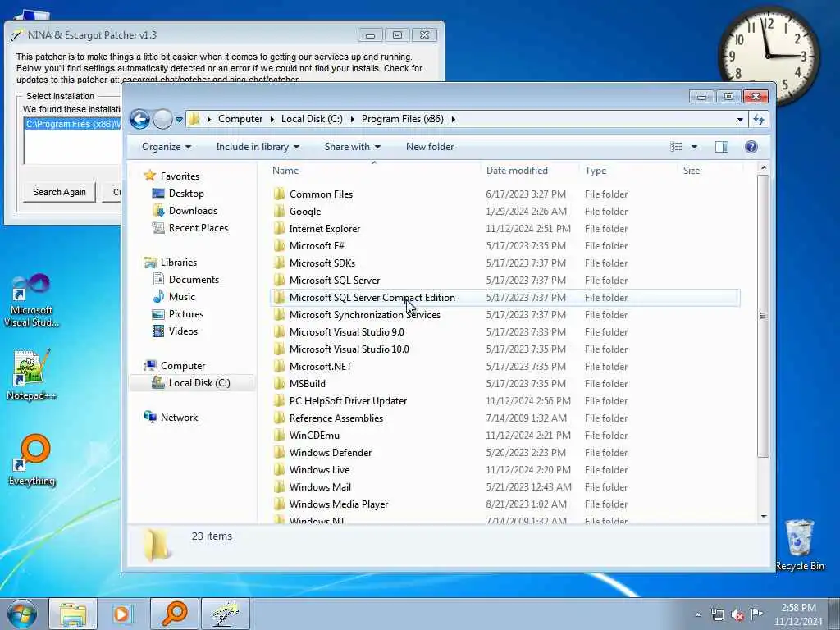Click the Forward navigation arrow in Explorer
The width and height of the screenshot is (840, 630).
pos(162,119)
